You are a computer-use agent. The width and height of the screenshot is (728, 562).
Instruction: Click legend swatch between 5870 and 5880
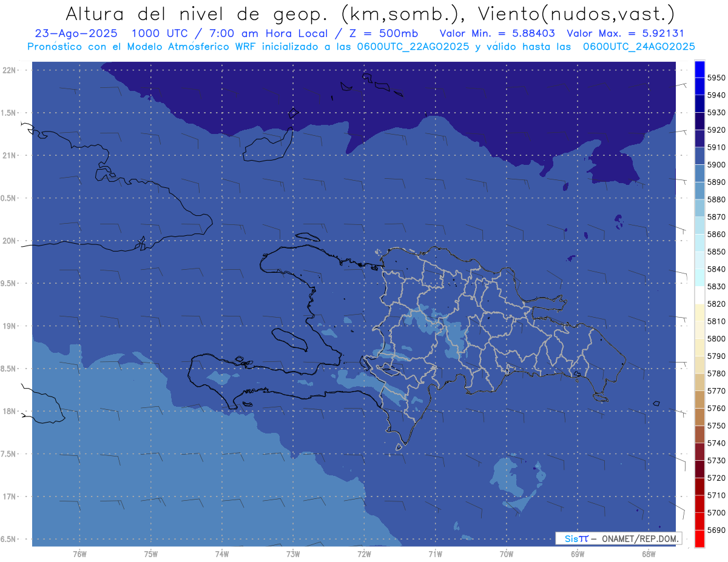pyautogui.click(x=699, y=208)
